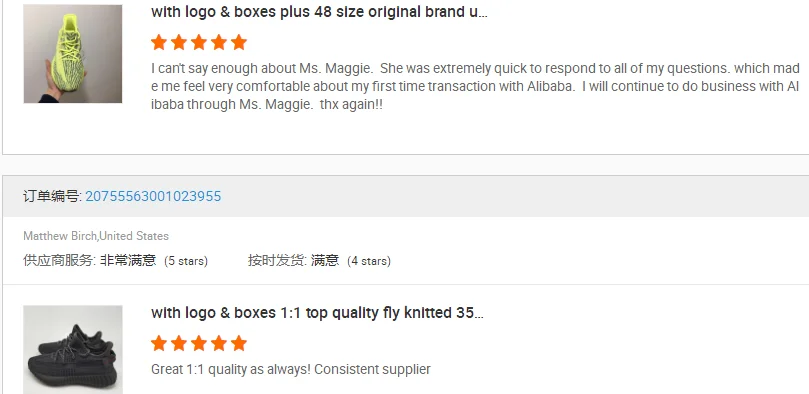Open the yellow sneaker product thumbnail
The height and width of the screenshot is (394, 809).
tap(73, 54)
